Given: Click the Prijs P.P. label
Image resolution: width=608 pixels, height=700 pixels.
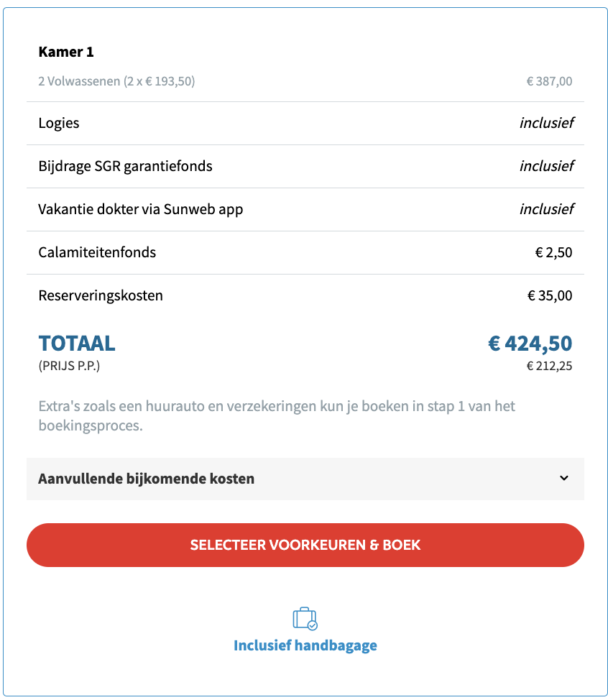Looking at the screenshot, I should point(69,366).
